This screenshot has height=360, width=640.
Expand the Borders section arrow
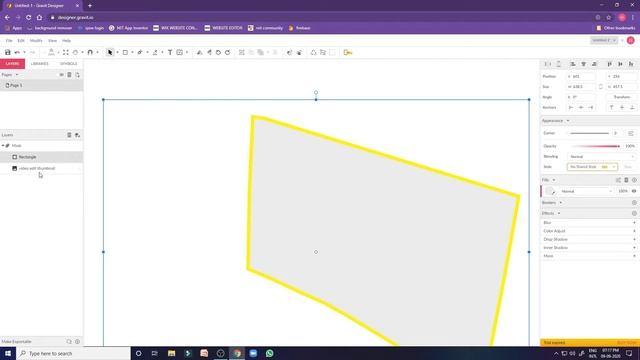pos(561,202)
